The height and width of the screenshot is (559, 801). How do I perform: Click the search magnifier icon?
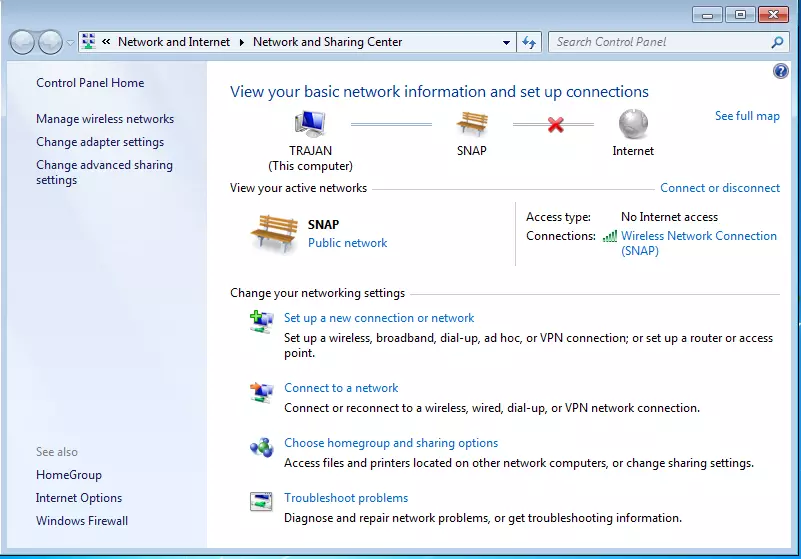point(778,42)
